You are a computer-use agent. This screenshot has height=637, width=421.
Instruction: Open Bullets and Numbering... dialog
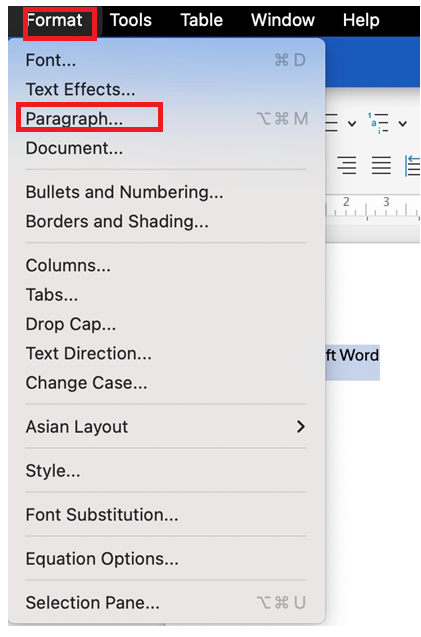click(166, 192)
